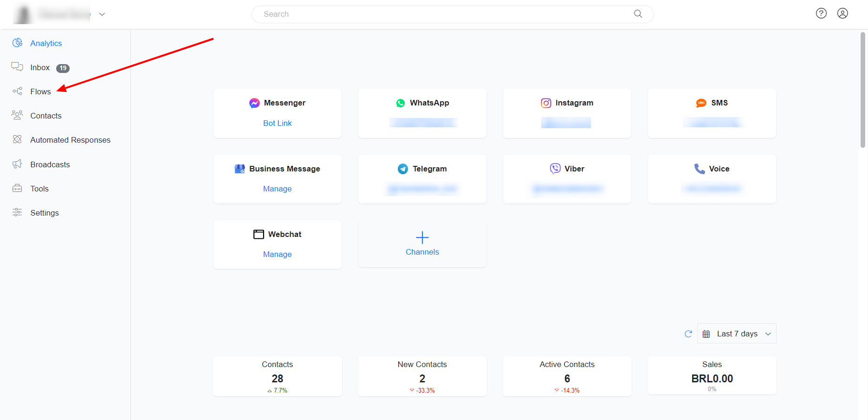Viewport: 868px width, 420px height.
Task: Click the blurred SMS number link
Action: coord(713,123)
